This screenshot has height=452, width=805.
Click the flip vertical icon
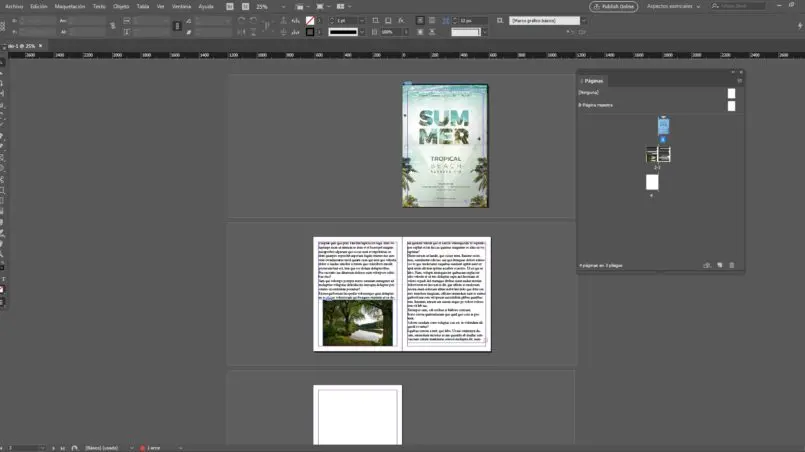(x=253, y=32)
